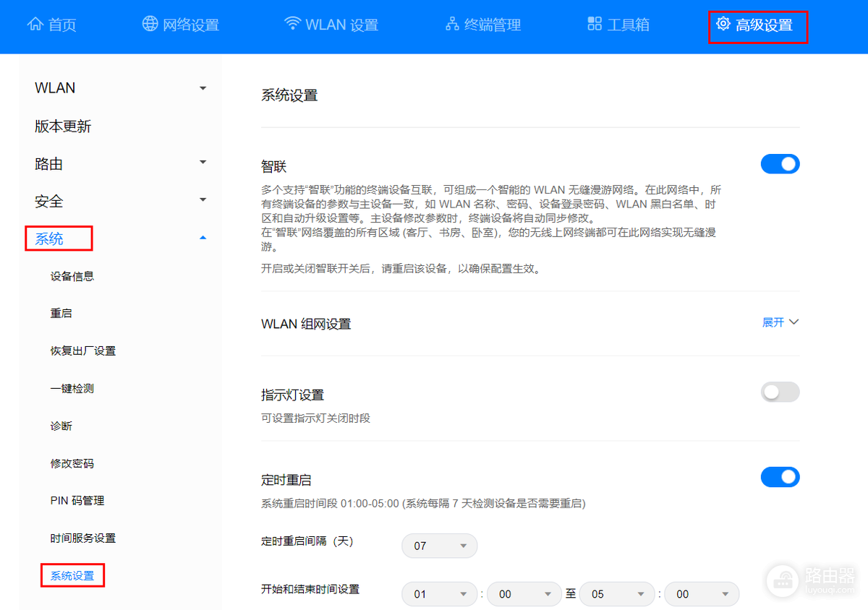This screenshot has height=610, width=868.
Task: Expand the 路由 sidebar arrow
Action: point(203,162)
